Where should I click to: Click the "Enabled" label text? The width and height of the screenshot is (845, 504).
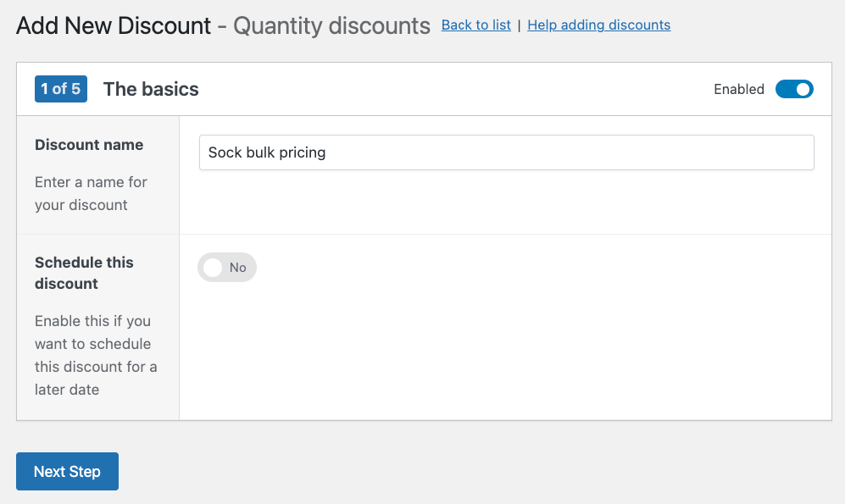tap(738, 89)
